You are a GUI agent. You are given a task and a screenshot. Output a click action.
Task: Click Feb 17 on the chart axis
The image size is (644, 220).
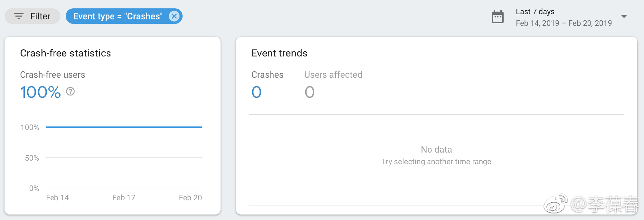[x=124, y=198]
